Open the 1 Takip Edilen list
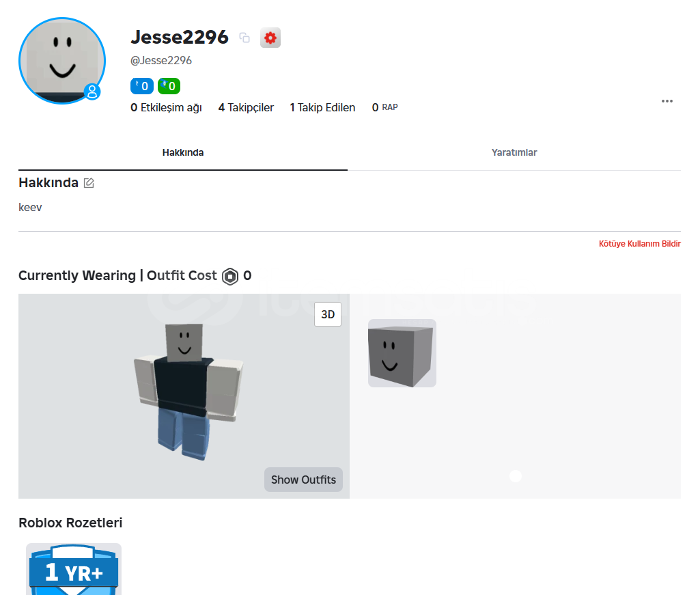The width and height of the screenshot is (700, 595). [322, 108]
